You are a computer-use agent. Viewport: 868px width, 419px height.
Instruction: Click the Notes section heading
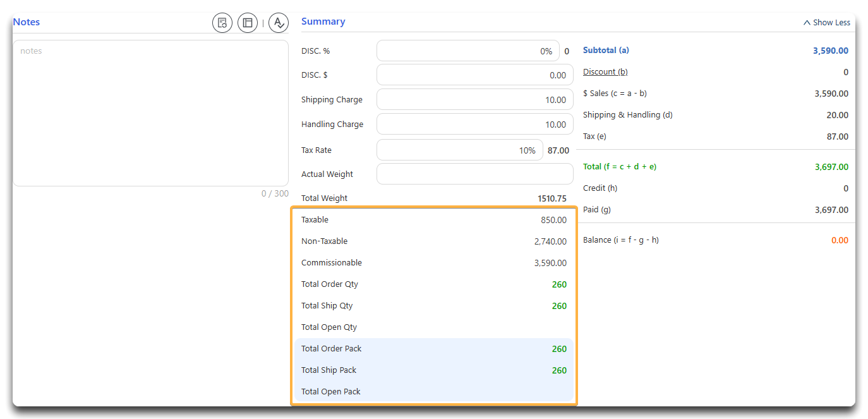coord(27,22)
